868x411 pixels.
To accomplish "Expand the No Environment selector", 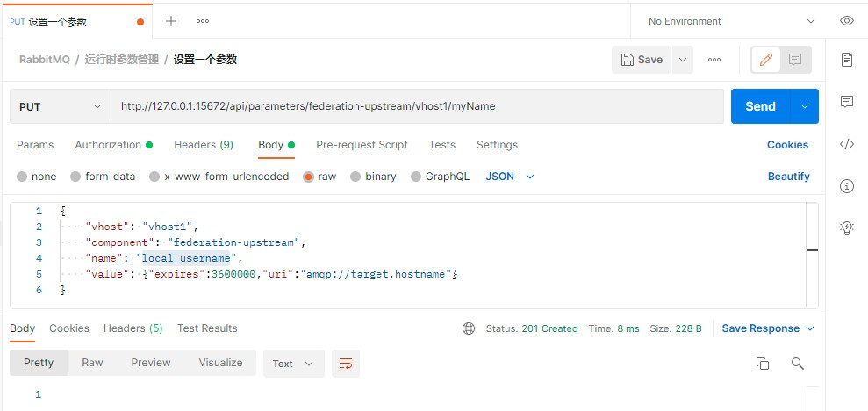I will pos(730,21).
